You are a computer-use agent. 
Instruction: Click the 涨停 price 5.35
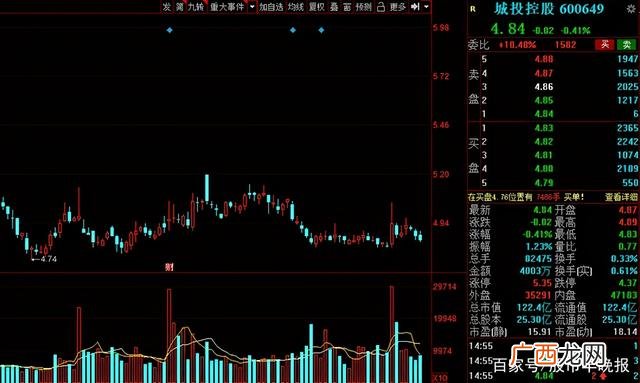(x=542, y=283)
